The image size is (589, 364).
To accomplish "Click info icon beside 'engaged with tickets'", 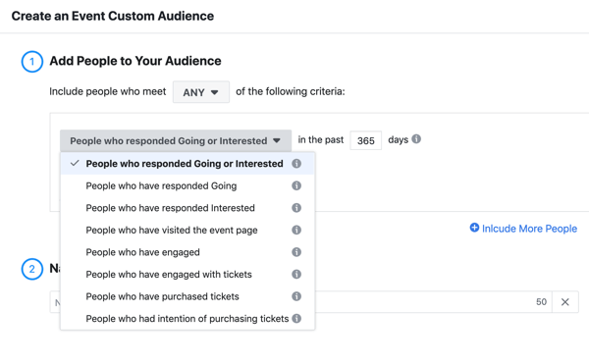I will (x=296, y=275).
